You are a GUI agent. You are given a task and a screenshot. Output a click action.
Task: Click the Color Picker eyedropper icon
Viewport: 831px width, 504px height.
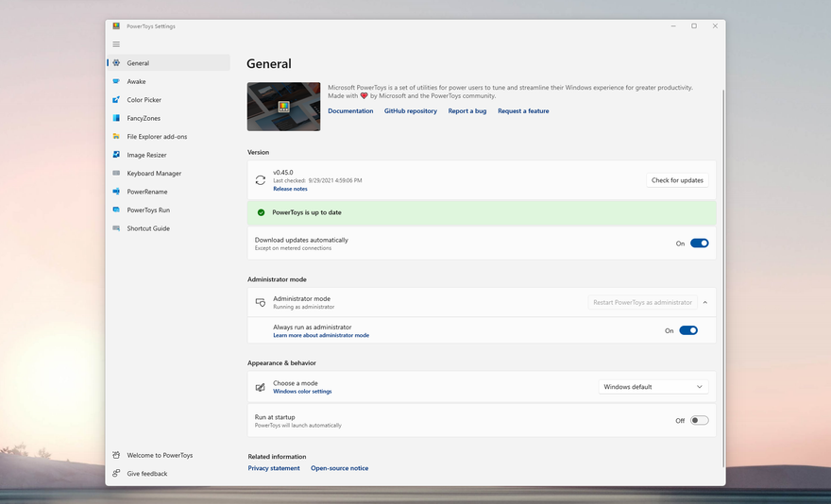116,100
